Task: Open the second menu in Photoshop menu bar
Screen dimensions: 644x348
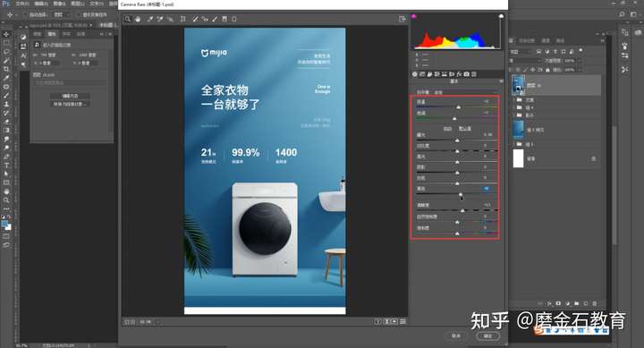Action: point(40,4)
